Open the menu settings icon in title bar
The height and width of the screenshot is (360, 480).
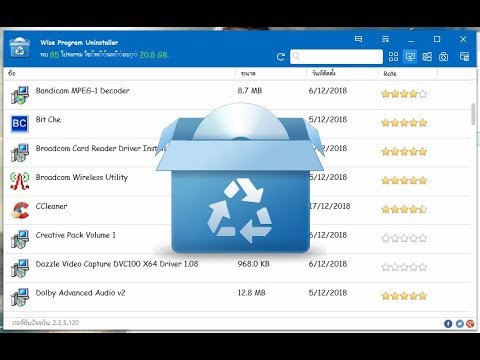click(x=385, y=39)
